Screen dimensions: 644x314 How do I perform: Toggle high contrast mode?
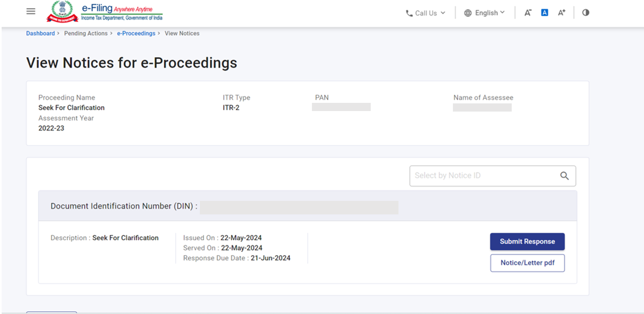[586, 13]
